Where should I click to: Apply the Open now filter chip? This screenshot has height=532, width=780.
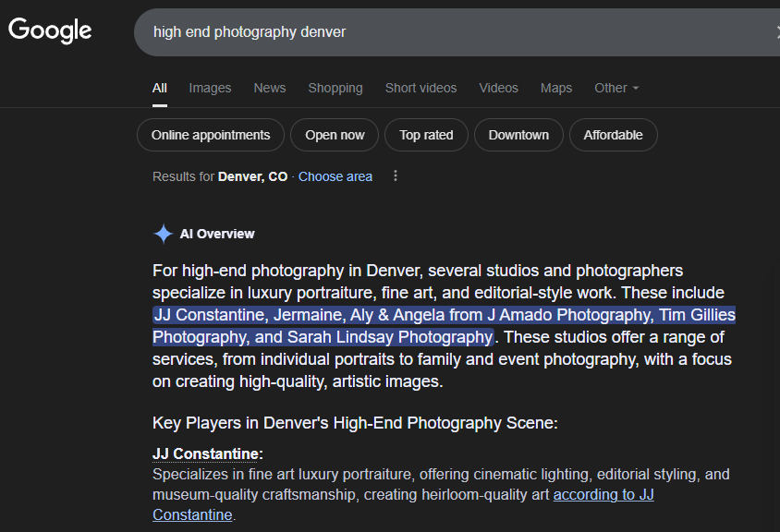coord(335,135)
